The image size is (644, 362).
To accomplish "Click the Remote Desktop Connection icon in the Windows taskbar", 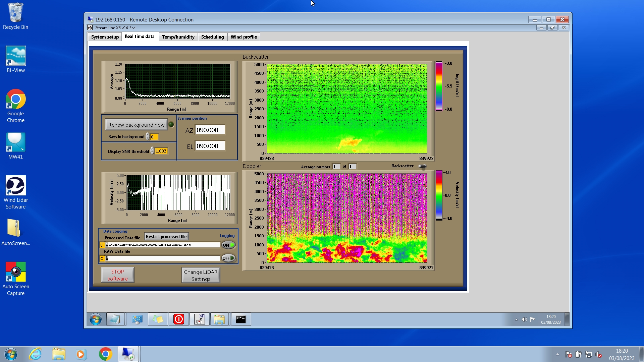I will [x=128, y=354].
